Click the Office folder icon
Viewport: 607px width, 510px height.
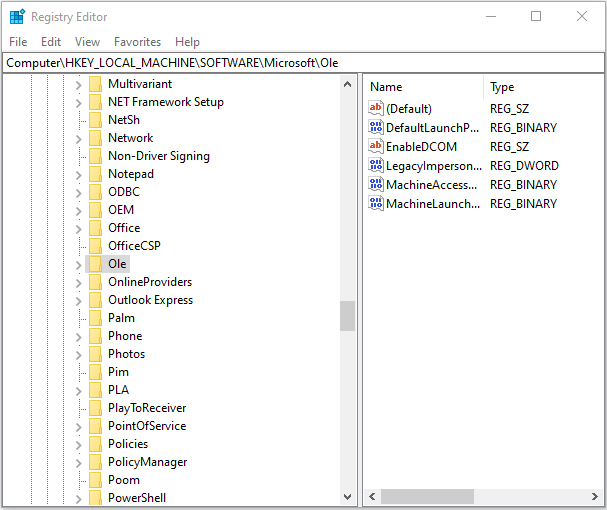pos(95,228)
